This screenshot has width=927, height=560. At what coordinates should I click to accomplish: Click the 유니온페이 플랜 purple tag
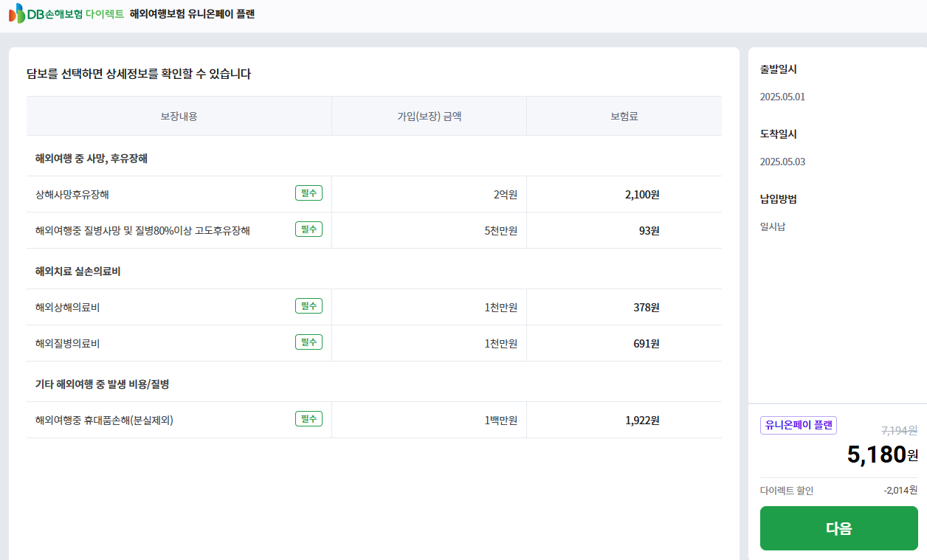(799, 425)
